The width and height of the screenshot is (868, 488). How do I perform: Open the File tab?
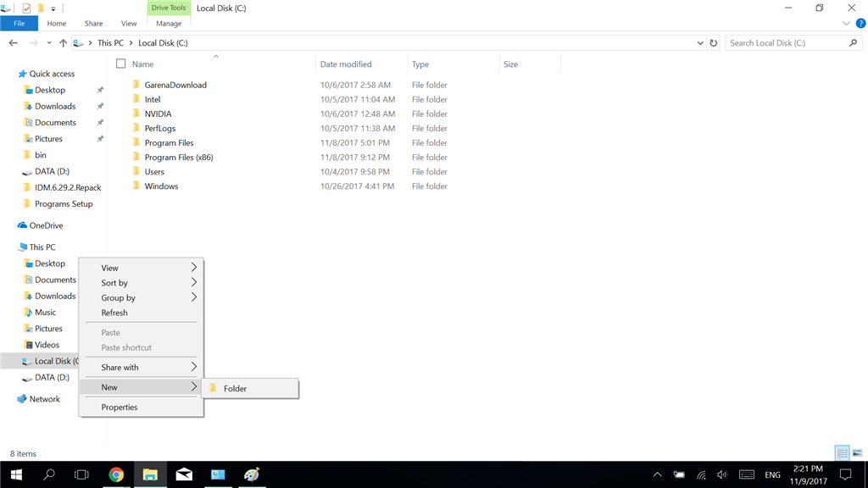pyautogui.click(x=19, y=23)
